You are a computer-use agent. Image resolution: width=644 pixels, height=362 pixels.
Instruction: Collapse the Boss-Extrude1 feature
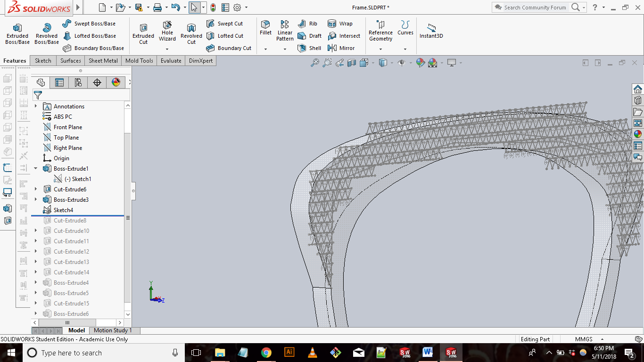(36, 169)
